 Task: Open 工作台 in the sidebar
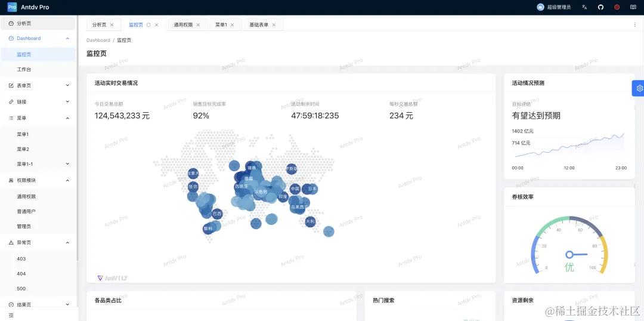pos(38,69)
